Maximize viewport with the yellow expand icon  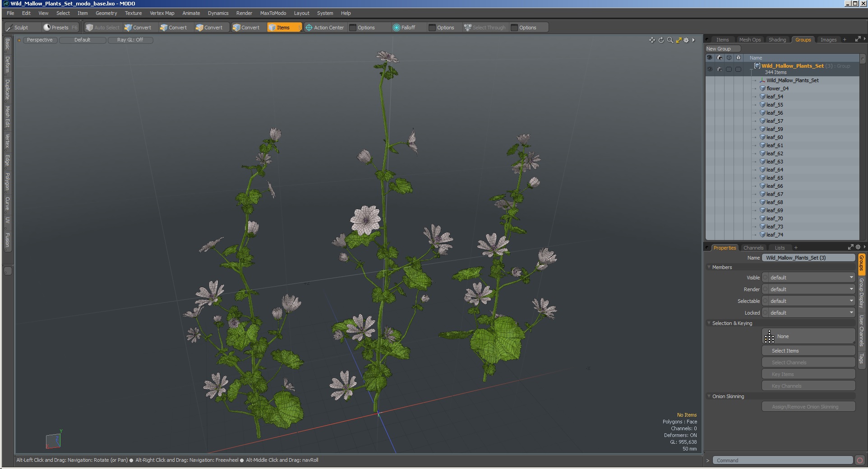coord(679,40)
